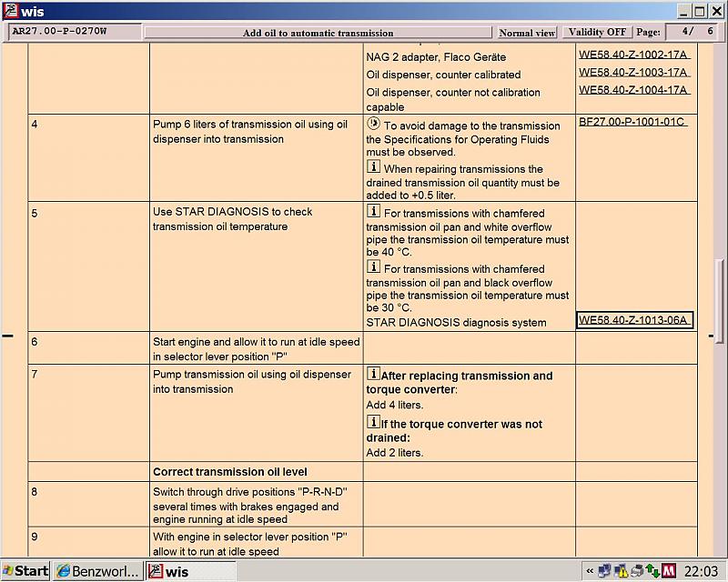This screenshot has width=728, height=582.
Task: Click the text 'Oil dispenser, counter calibrated'
Action: point(443,75)
